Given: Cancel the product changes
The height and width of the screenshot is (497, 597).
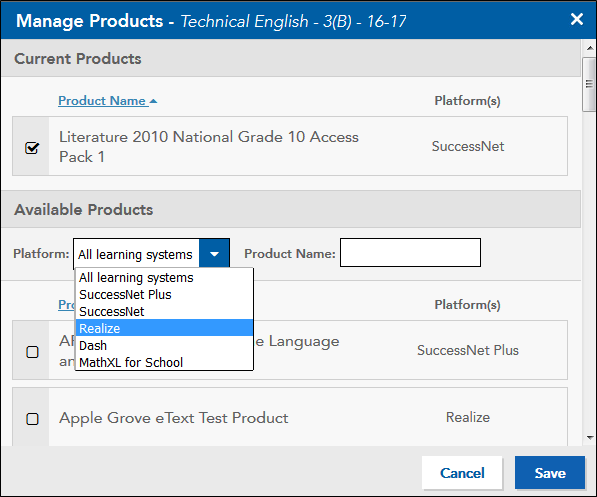Looking at the screenshot, I should [462, 473].
